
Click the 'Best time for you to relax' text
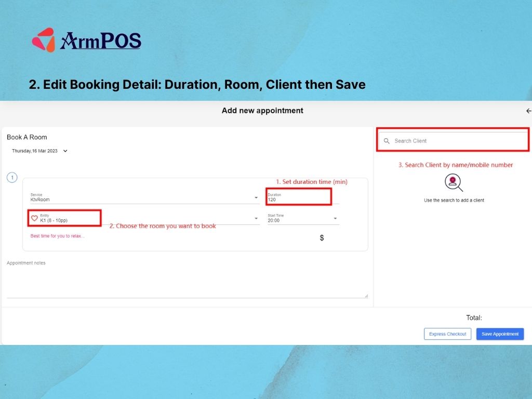[x=57, y=236]
